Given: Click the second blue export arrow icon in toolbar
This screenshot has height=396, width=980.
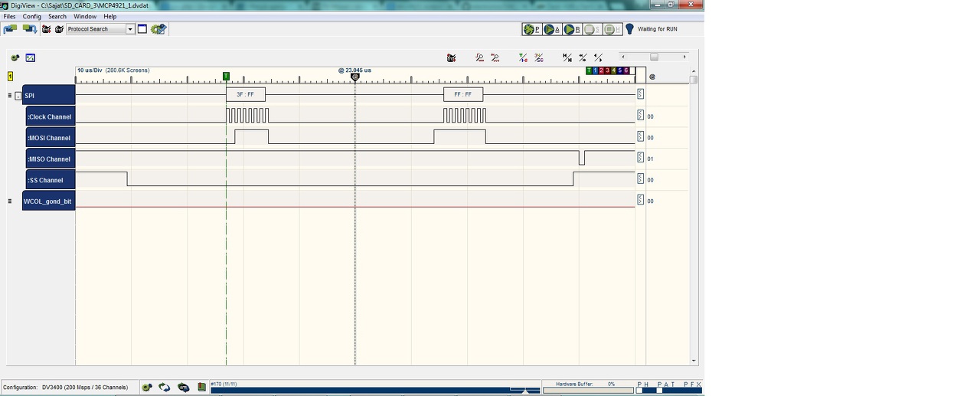Looking at the screenshot, I should (x=30, y=29).
